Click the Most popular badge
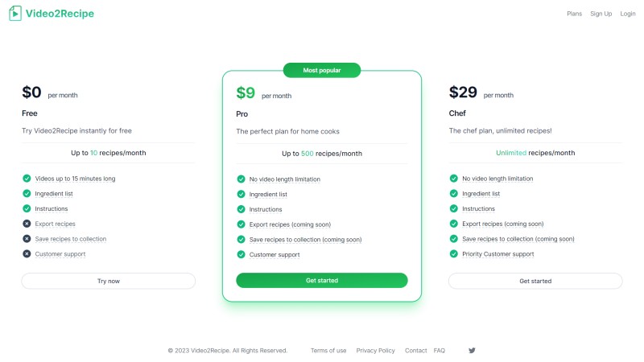 (321, 70)
